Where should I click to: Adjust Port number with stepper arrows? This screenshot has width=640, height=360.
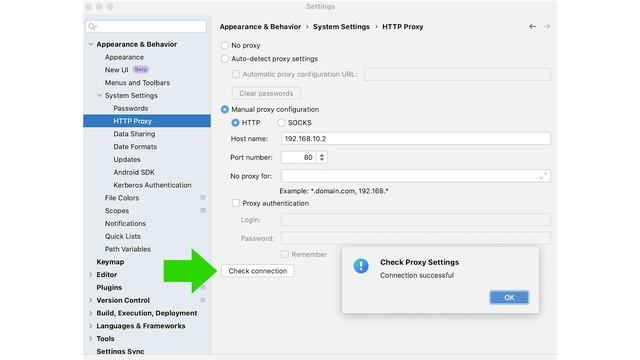[x=322, y=157]
